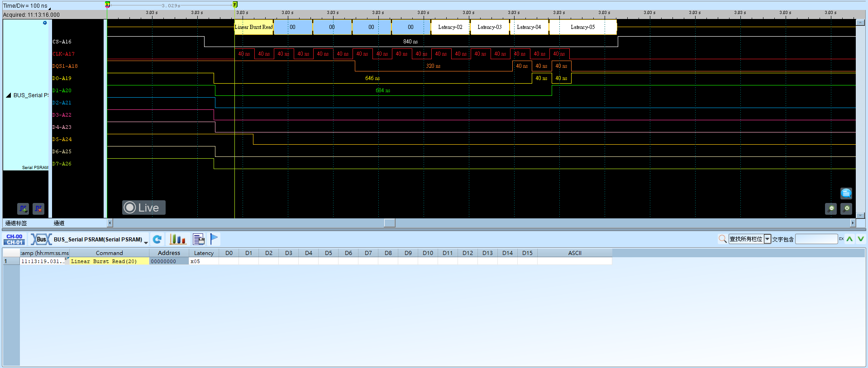868x368 pixels.
Task: Click the waveform scrollbar left arrow
Action: pyautogui.click(x=110, y=223)
